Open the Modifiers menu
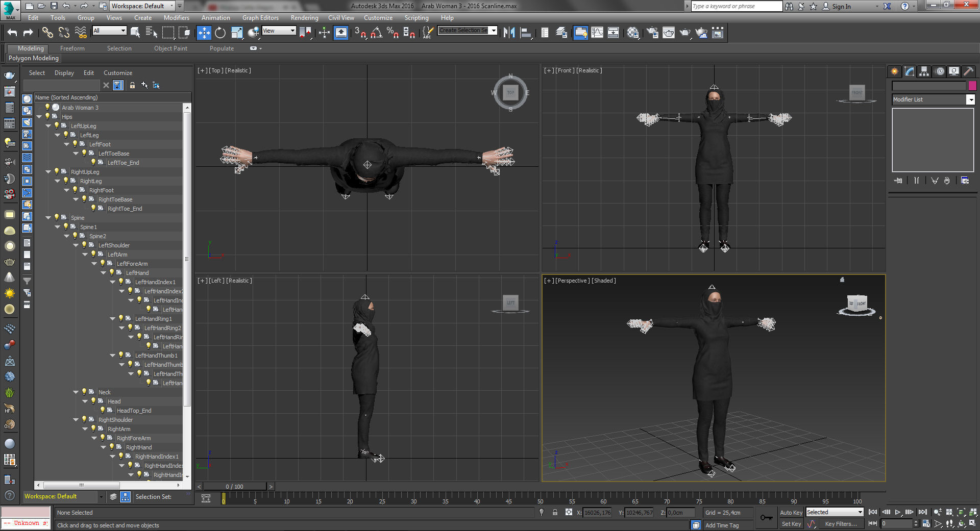This screenshot has width=980, height=531. (x=176, y=18)
